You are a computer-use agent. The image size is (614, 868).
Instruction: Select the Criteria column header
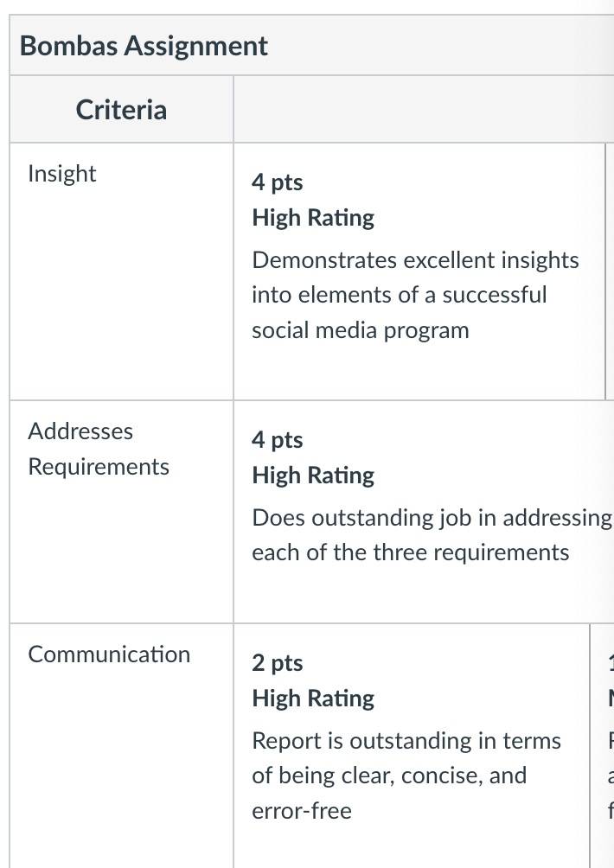[121, 109]
